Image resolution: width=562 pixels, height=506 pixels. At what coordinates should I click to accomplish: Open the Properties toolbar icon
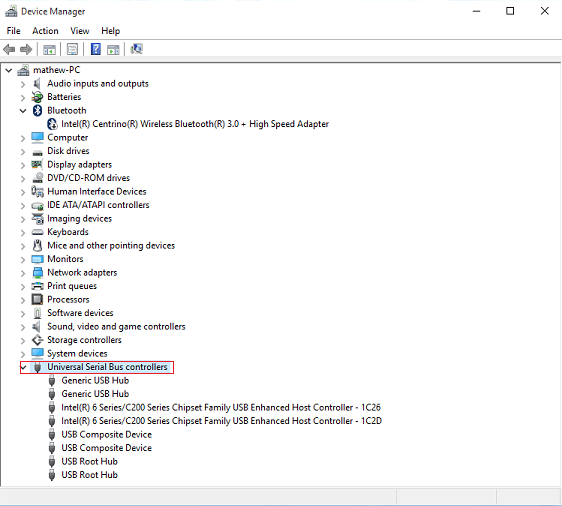pyautogui.click(x=72, y=49)
